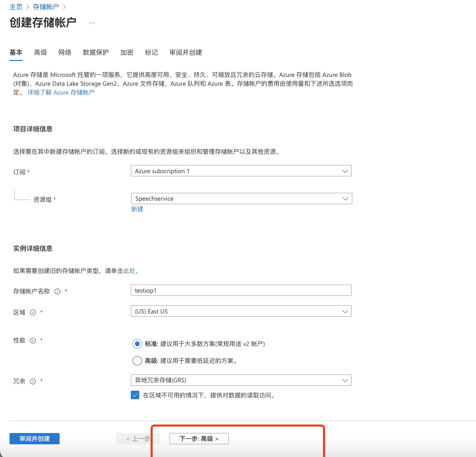Open the 冗余 dropdown 异地冗余存储(GRS)

coord(241,380)
